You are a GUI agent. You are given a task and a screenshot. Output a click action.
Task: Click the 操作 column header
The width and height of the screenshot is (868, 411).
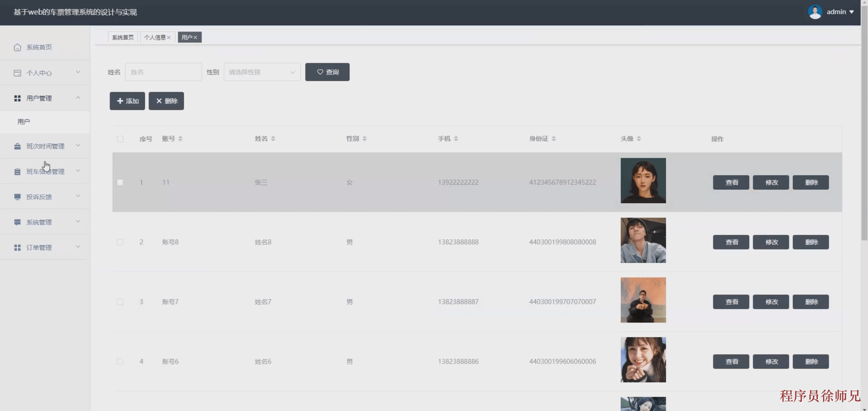click(x=718, y=139)
